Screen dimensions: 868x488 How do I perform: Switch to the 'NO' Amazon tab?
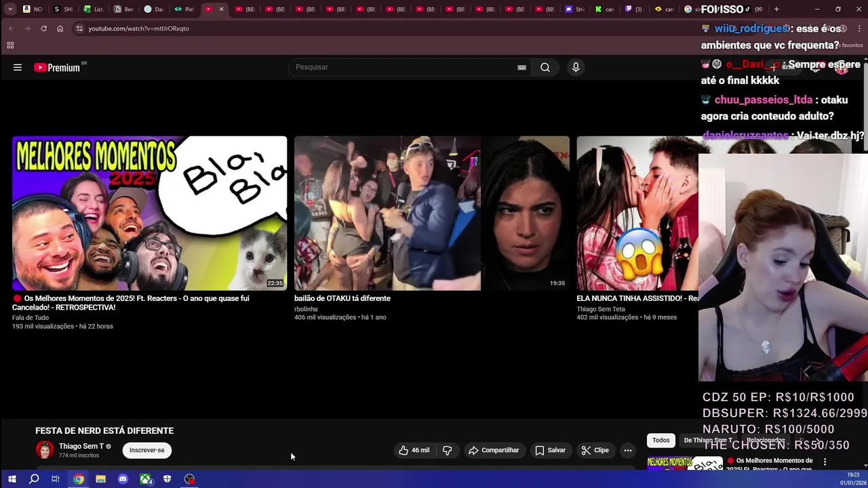tap(33, 9)
